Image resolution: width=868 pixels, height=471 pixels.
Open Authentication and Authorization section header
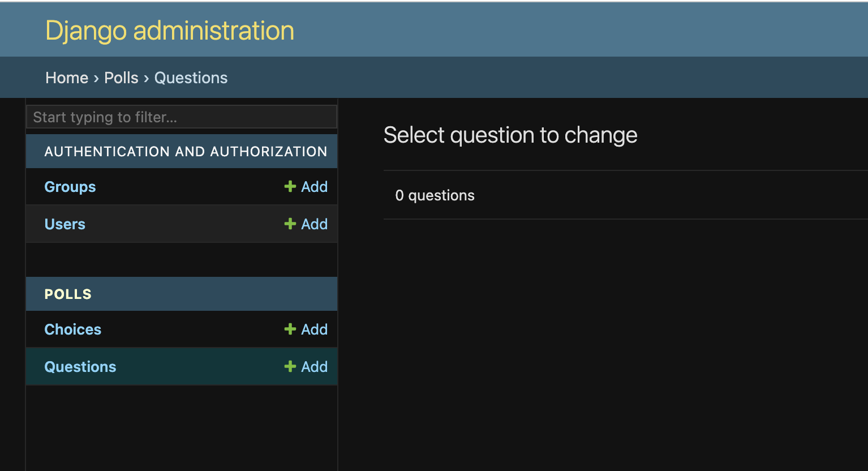[x=186, y=152]
